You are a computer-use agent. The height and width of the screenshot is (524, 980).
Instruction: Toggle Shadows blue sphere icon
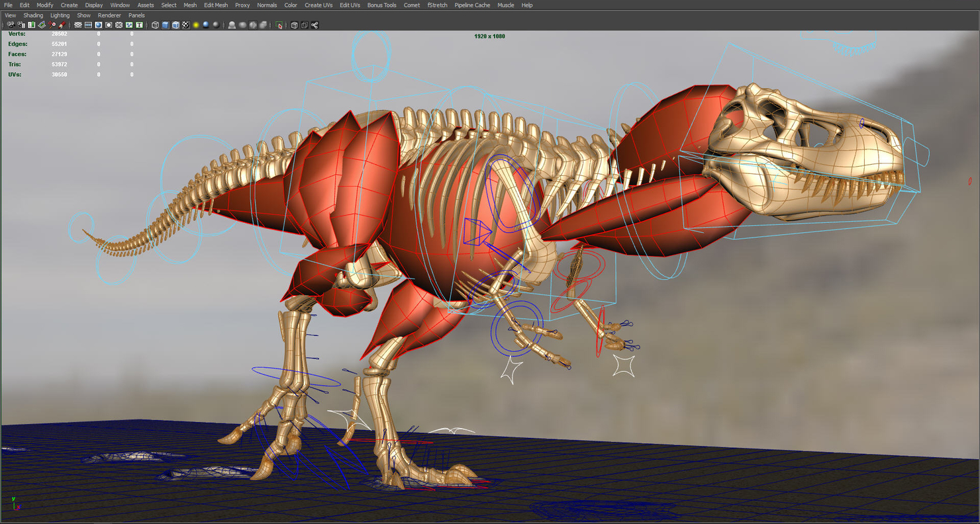(206, 25)
